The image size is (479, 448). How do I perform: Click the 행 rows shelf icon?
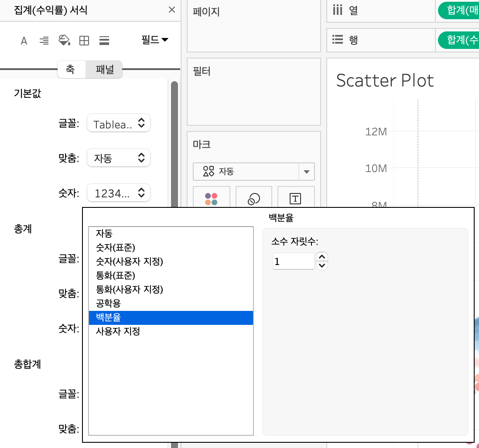(338, 39)
